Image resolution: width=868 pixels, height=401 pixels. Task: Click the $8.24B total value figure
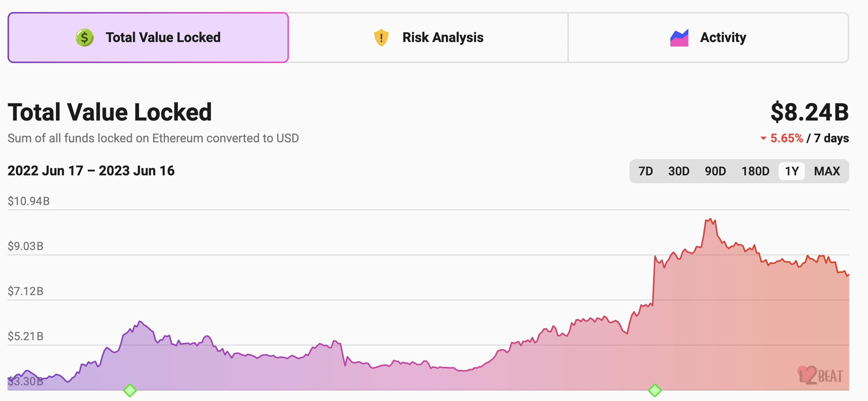coord(809,112)
